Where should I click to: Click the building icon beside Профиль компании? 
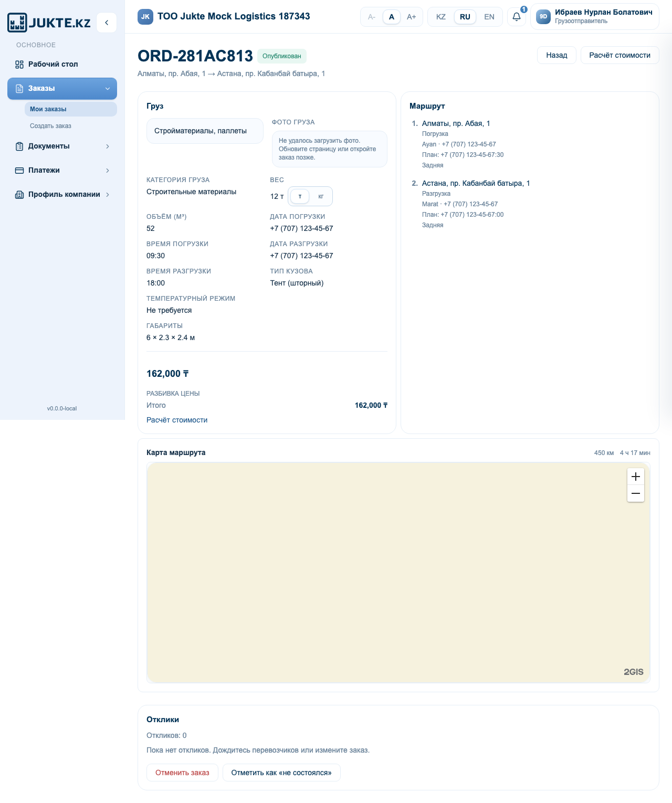19,194
